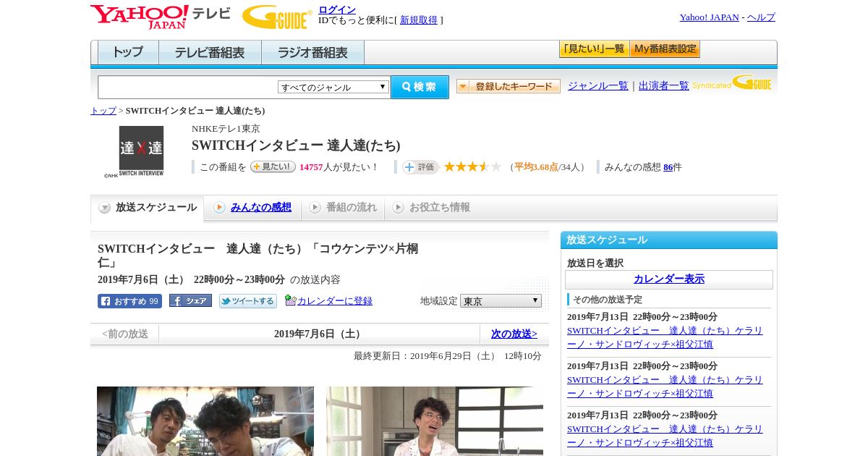Viewport: 868px width, 456px height.
Task: Click the SWITCH INTERVIEW 達×達 program thumbnail
Action: (140, 151)
